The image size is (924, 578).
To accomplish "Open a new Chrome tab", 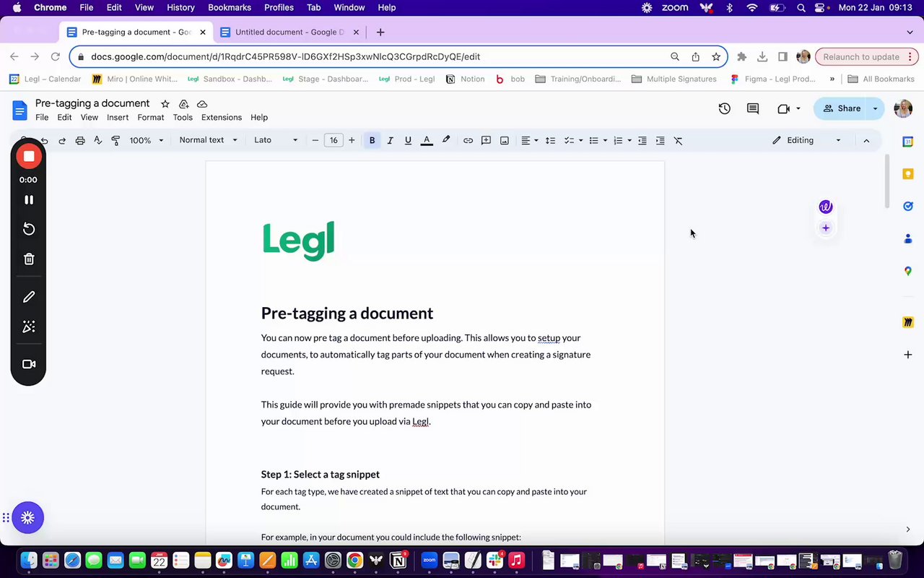I will (x=380, y=32).
